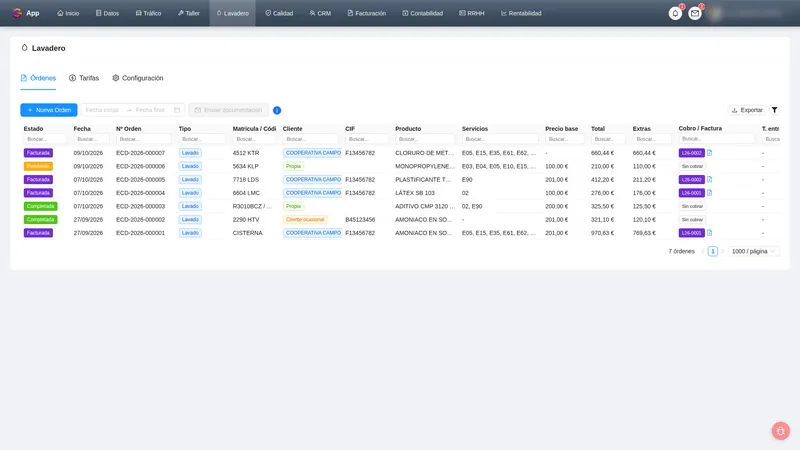Click the App logo in the navbar

26,13
